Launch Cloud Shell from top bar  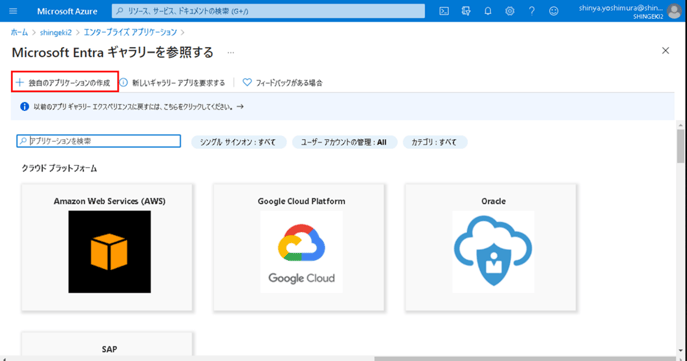pyautogui.click(x=444, y=11)
